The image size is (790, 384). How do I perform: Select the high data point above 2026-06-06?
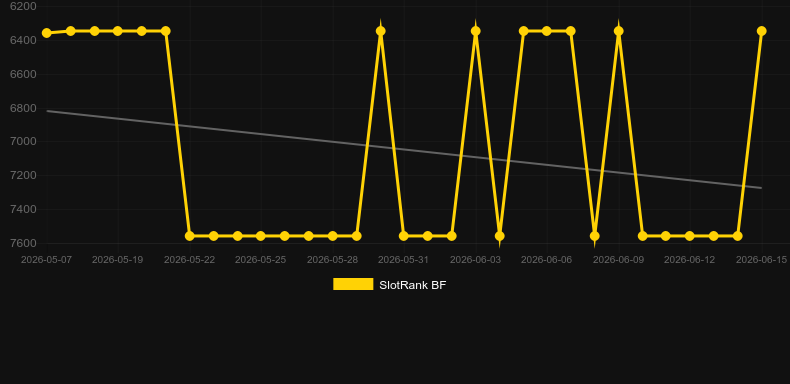tap(547, 31)
